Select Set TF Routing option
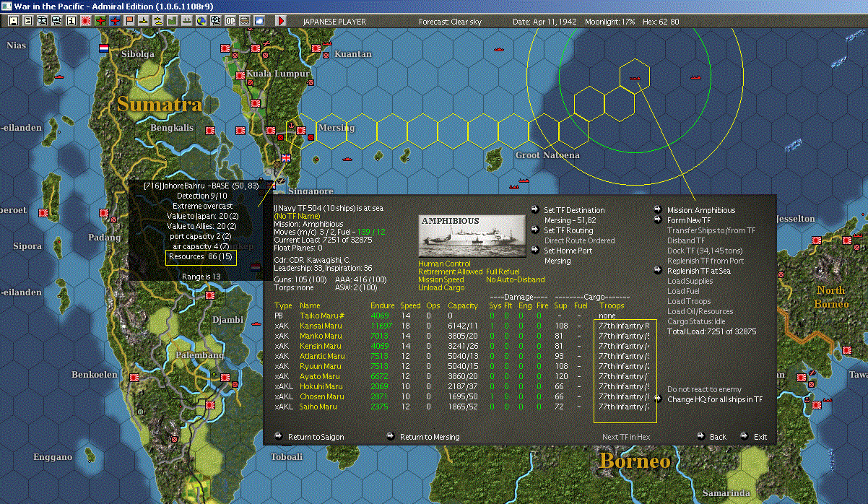 (568, 230)
